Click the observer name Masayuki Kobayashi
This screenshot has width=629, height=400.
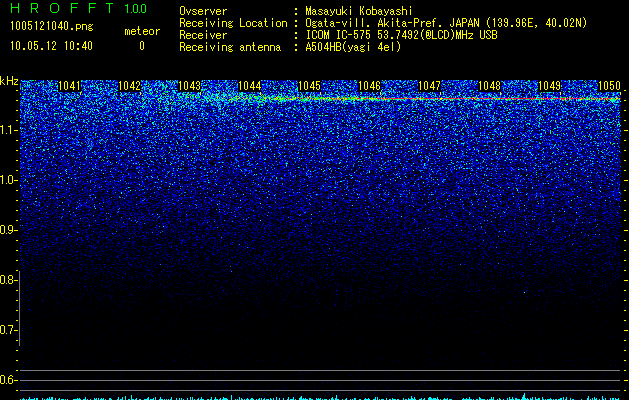359,11
